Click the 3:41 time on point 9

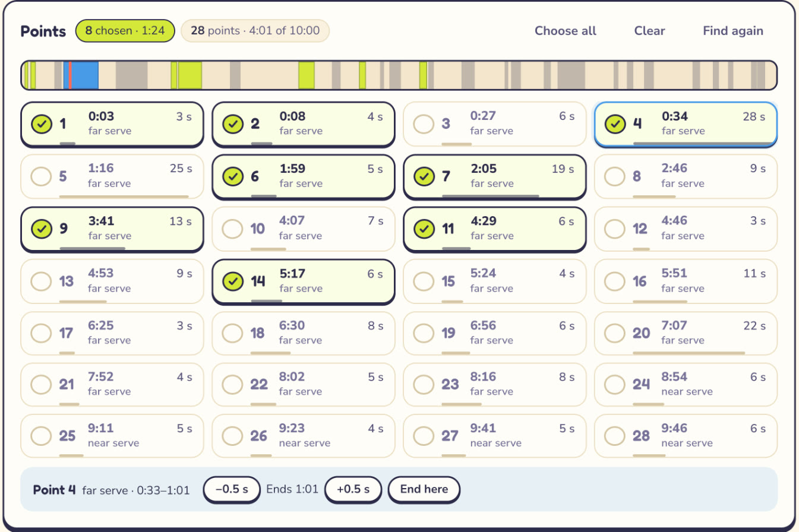[x=101, y=221]
